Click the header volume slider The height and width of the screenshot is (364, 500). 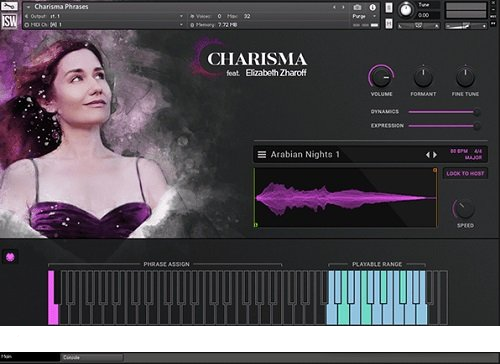[x=466, y=26]
